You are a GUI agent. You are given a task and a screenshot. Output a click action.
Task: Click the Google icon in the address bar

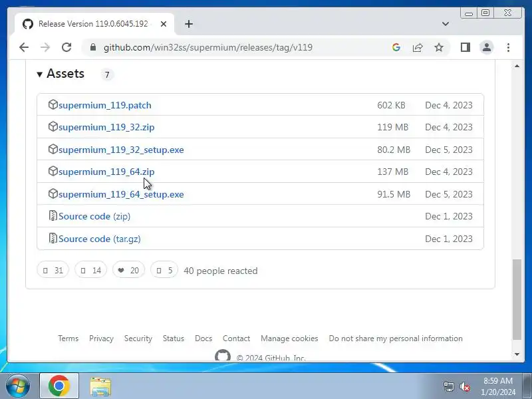[396, 47]
